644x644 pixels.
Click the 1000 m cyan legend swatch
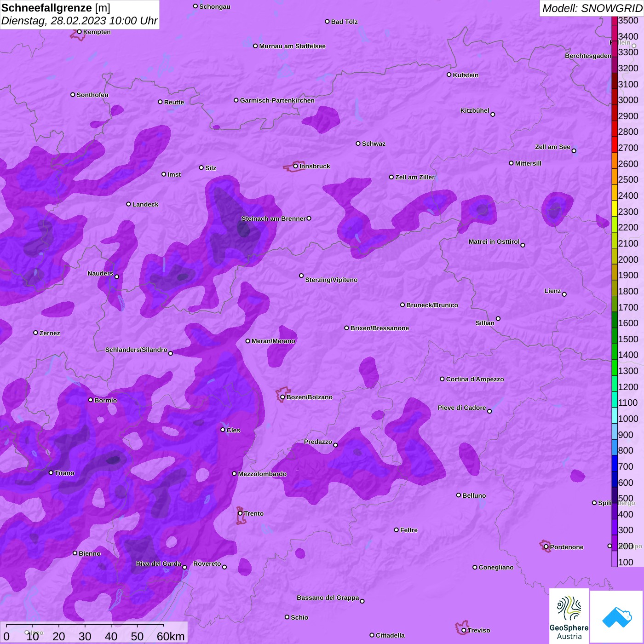[x=615, y=415]
